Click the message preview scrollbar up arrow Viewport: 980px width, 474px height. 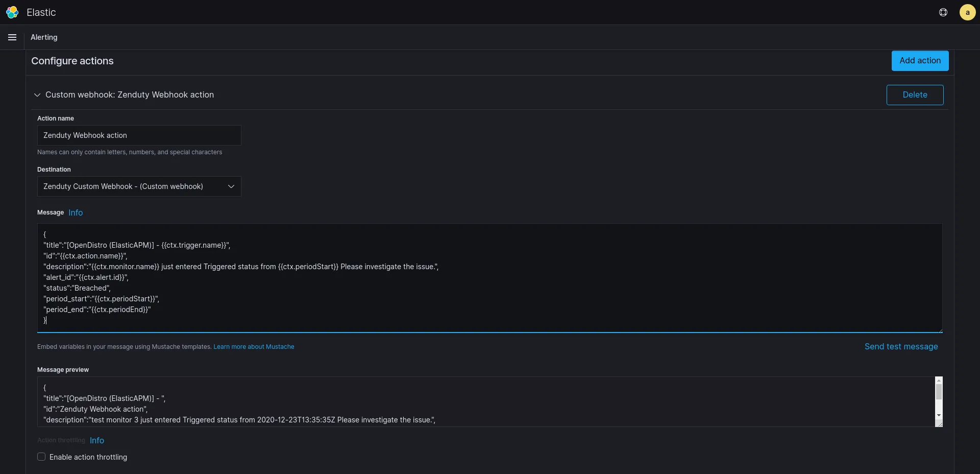tap(939, 381)
